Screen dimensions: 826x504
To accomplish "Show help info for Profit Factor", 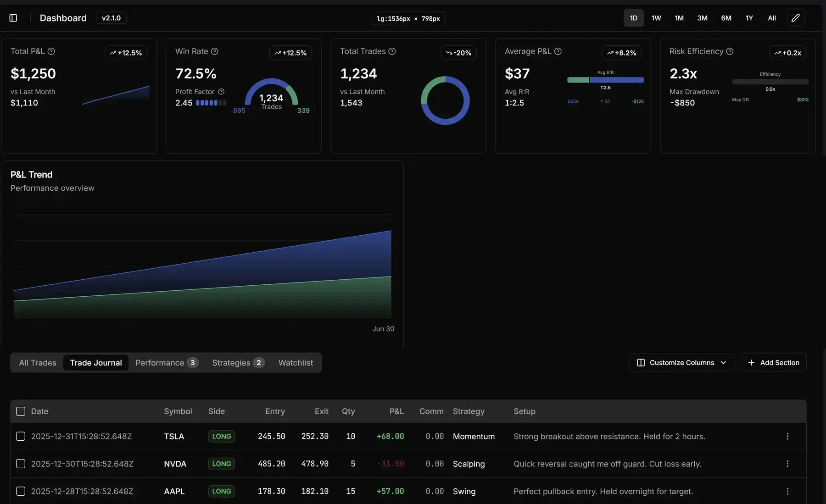I will [x=221, y=92].
